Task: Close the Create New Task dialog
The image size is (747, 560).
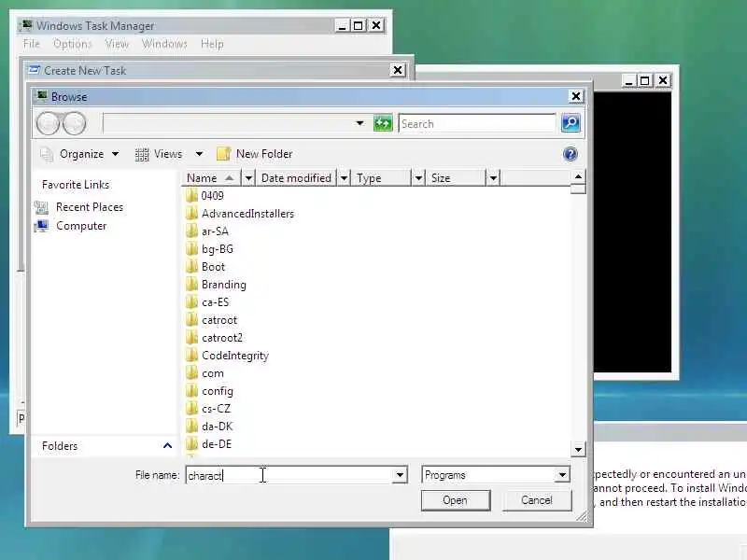Action: click(398, 71)
